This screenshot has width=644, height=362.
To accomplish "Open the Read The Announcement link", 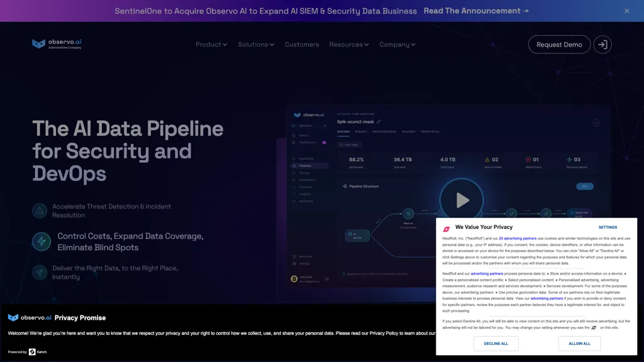I will tap(476, 11).
